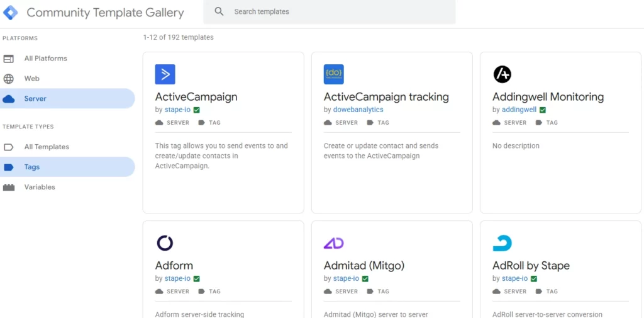Click the SERVER cloud icon on ActiveCampaign card

point(159,123)
